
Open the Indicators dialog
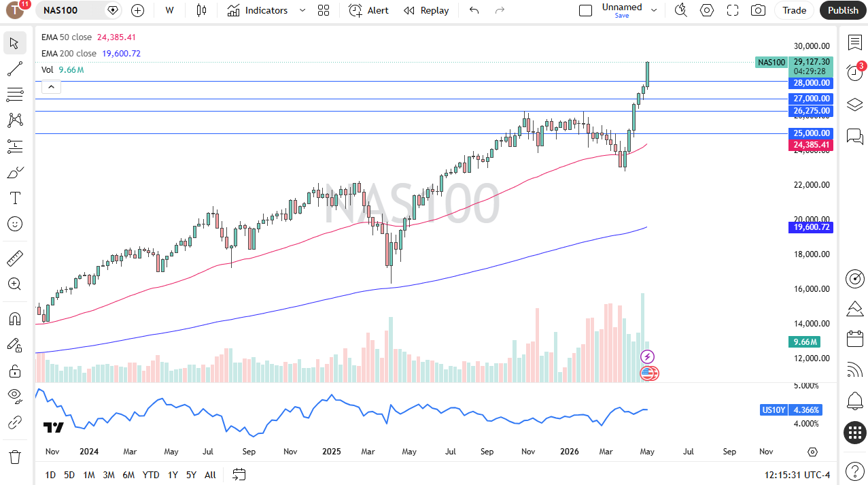[258, 10]
